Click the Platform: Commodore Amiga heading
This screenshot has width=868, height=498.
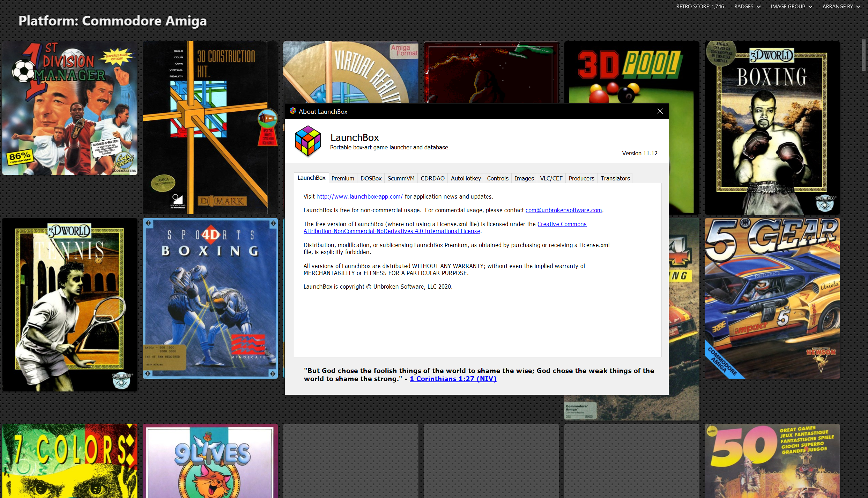112,21
